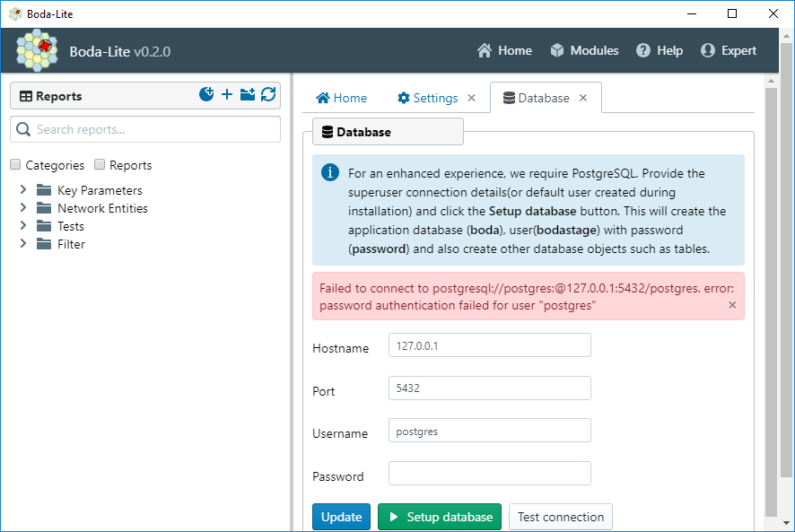Expand the Filter folder
The width and height of the screenshot is (795, 532).
coord(22,244)
